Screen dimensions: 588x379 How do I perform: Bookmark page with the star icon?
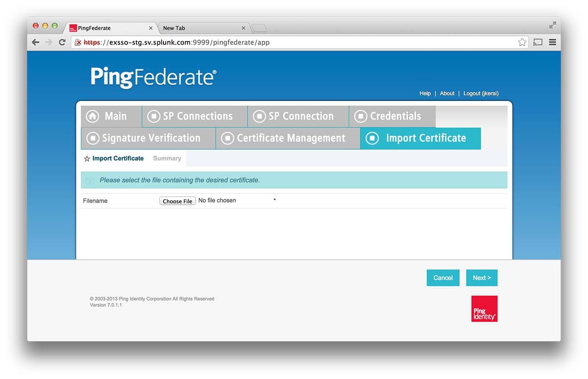click(522, 42)
